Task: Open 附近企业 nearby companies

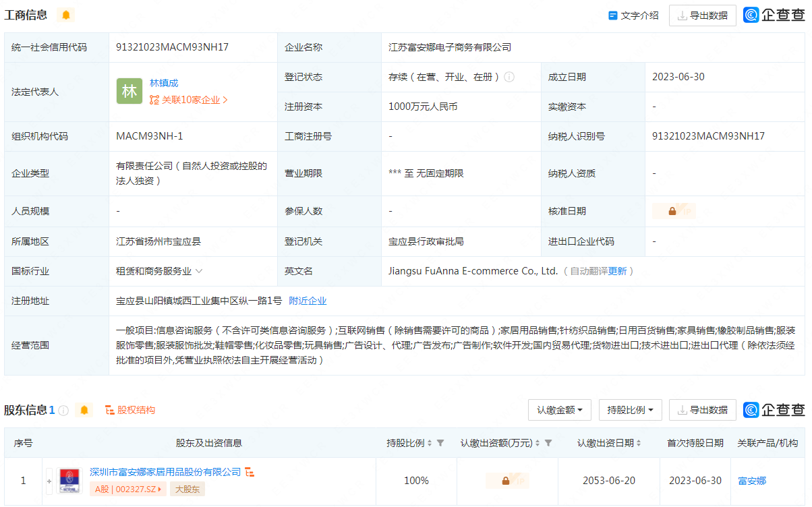Action: pyautogui.click(x=308, y=301)
